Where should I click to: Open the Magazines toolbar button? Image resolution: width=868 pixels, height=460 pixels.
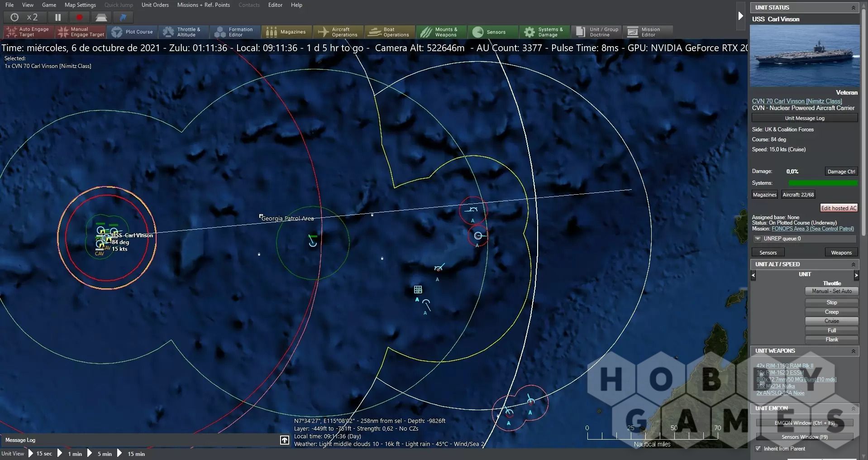click(287, 32)
